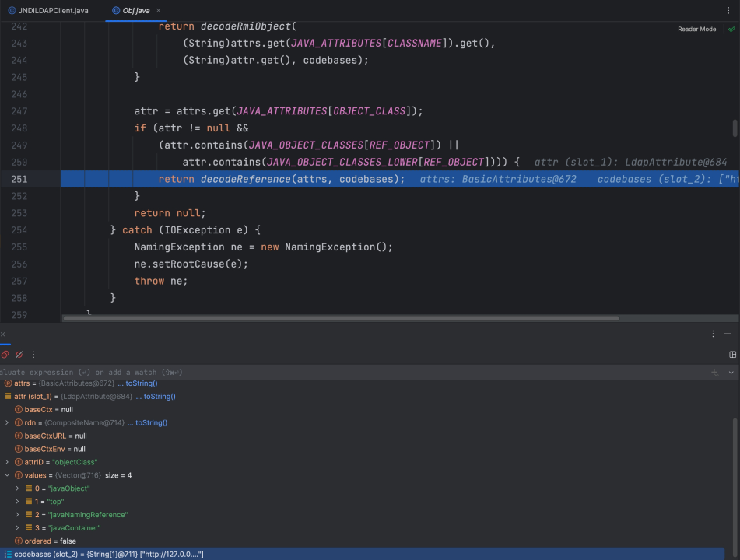The height and width of the screenshot is (560, 740).
Task: Click gutter line number 247
Action: point(19,111)
